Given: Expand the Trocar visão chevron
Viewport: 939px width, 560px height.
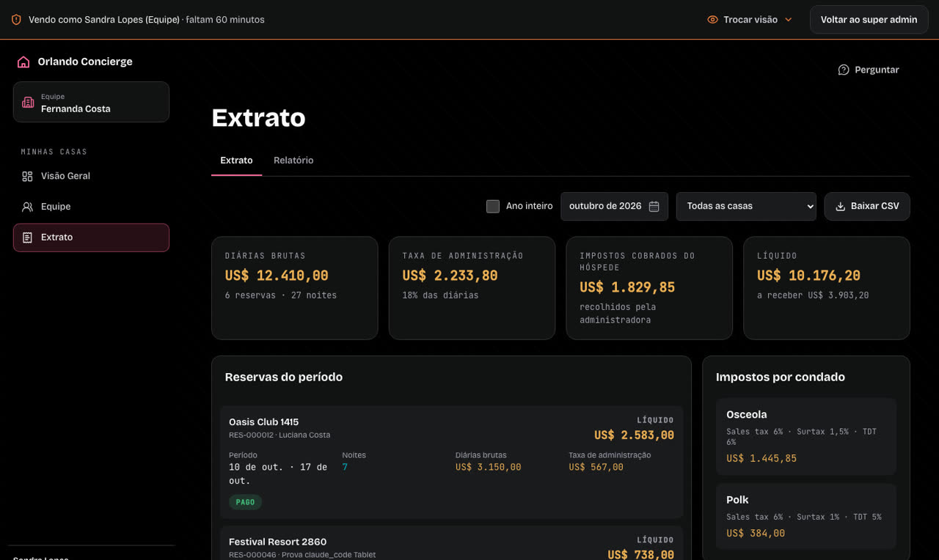Looking at the screenshot, I should point(789,20).
